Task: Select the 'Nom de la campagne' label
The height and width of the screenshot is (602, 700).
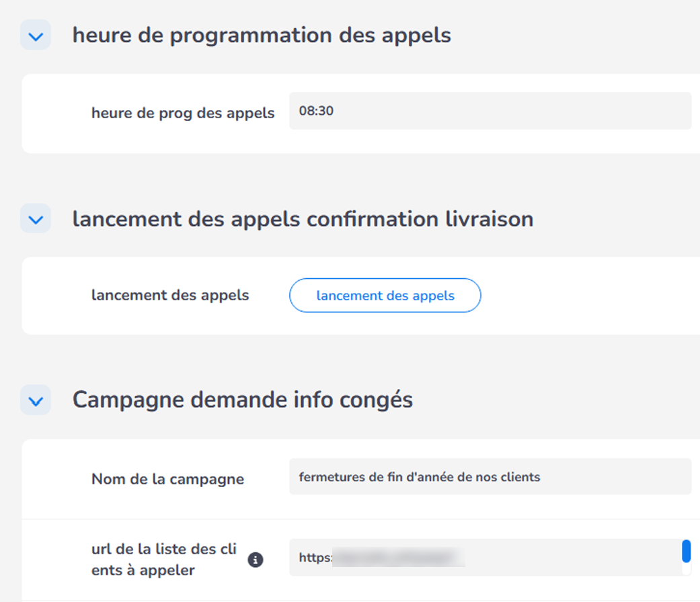Action: [167, 479]
